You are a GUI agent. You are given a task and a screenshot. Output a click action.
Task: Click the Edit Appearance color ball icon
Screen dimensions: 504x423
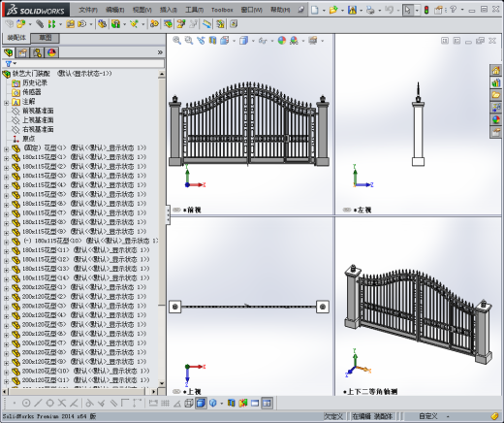tap(282, 41)
